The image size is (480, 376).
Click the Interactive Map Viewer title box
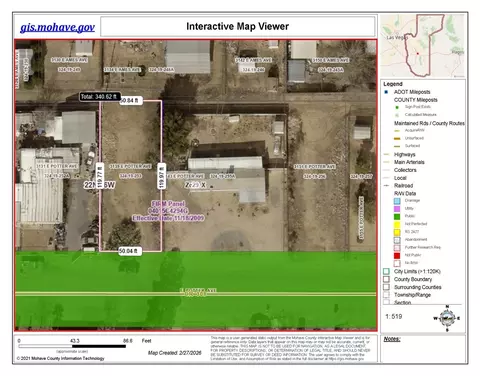click(x=238, y=26)
